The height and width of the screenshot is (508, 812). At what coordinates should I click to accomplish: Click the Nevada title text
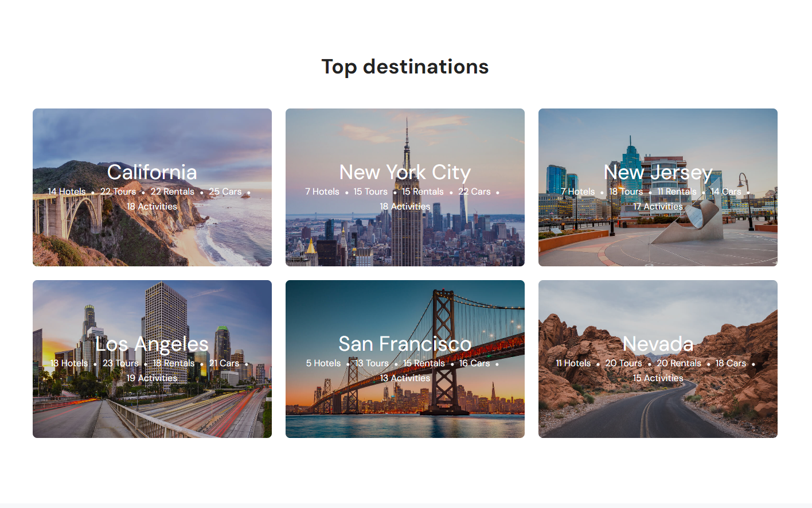pos(658,344)
